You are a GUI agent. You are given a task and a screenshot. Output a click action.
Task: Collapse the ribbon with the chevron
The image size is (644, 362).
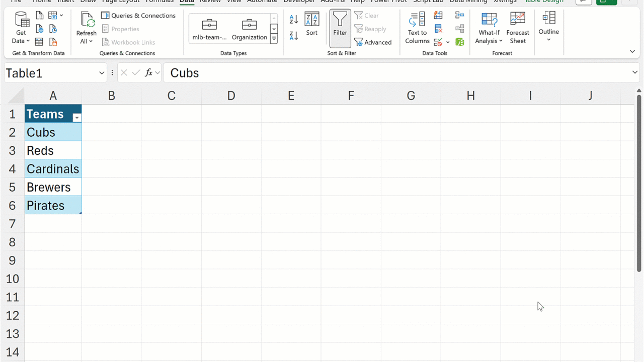(632, 52)
